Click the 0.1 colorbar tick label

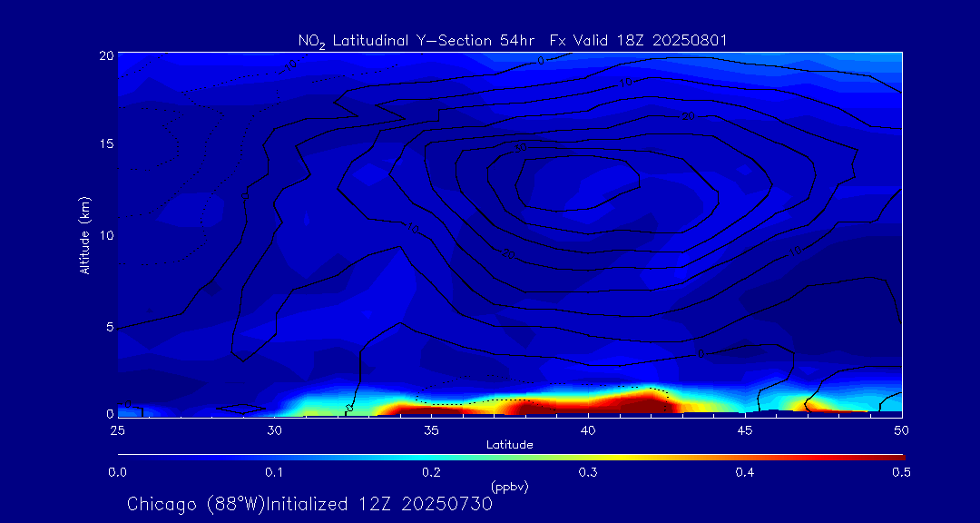click(274, 472)
